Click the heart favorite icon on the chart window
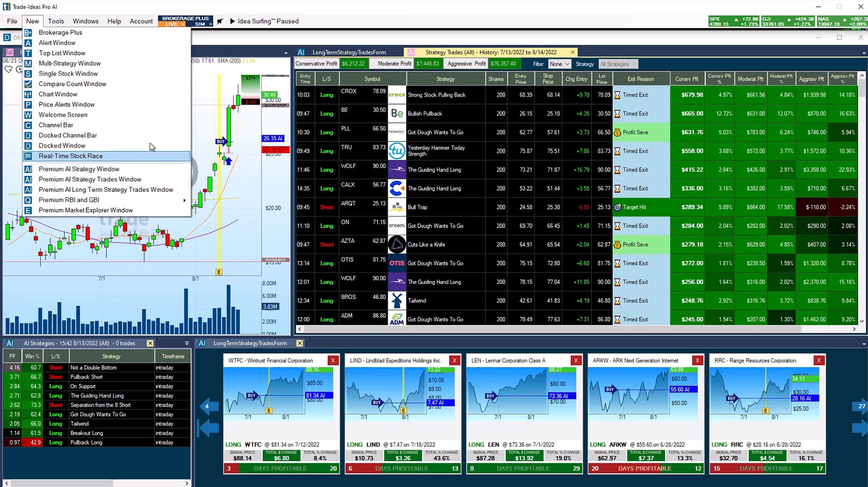Viewport: 868px width, 487px height. pyautogui.click(x=8, y=69)
